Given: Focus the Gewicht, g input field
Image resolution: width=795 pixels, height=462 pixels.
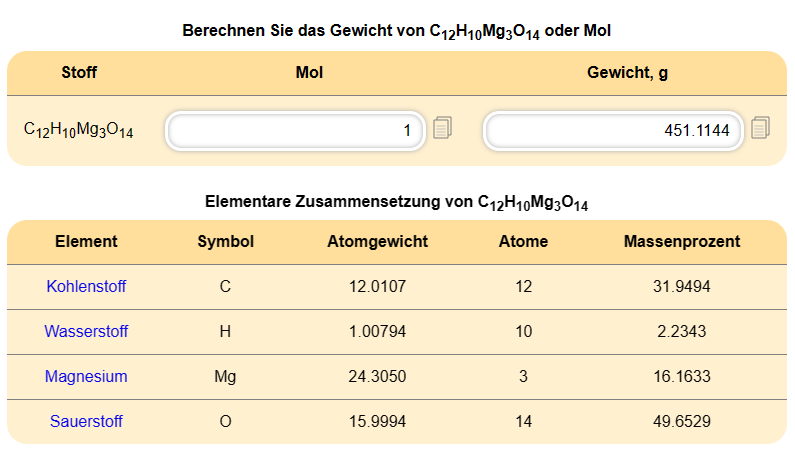Looking at the screenshot, I should click(613, 131).
